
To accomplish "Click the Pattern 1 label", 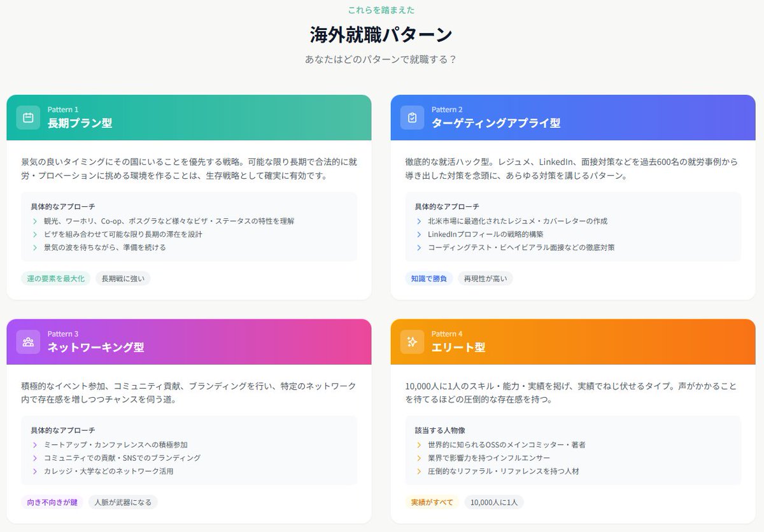I will [x=63, y=109].
